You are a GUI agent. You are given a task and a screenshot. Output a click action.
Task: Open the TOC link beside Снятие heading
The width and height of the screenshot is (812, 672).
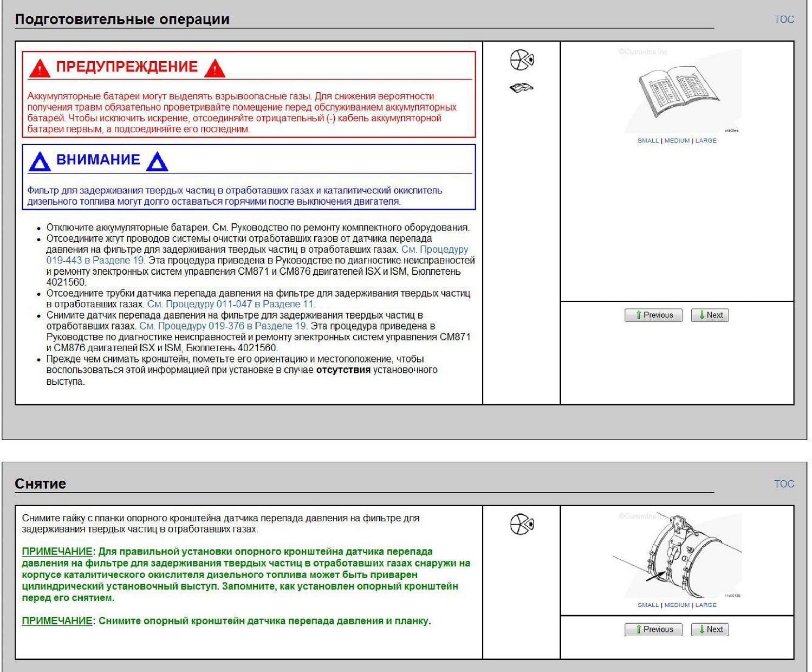(784, 484)
